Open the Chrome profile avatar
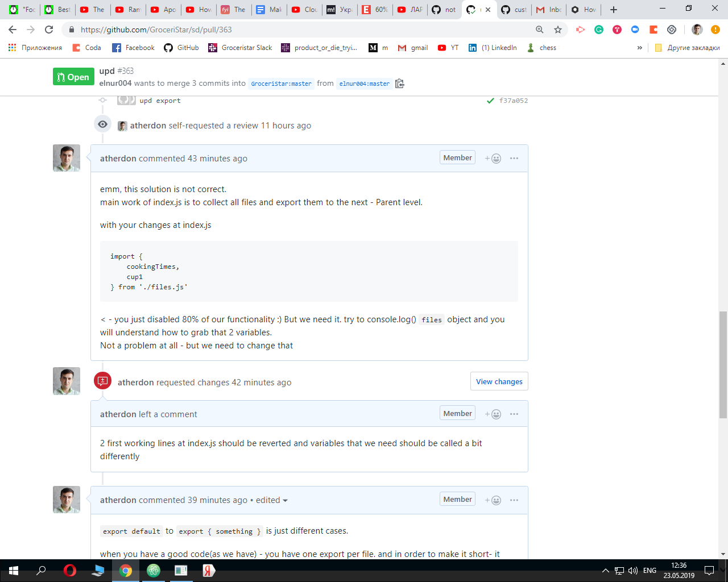The width and height of the screenshot is (728, 582). click(x=697, y=30)
